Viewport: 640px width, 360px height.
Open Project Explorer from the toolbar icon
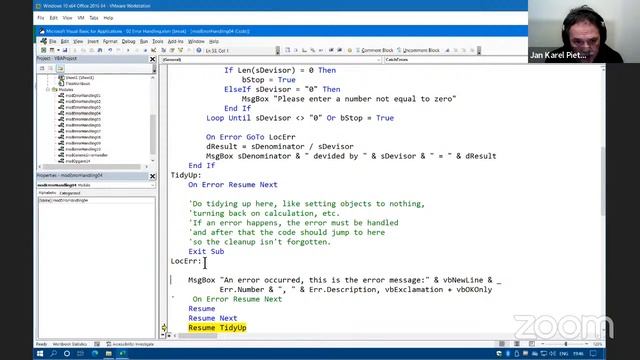coord(163,50)
